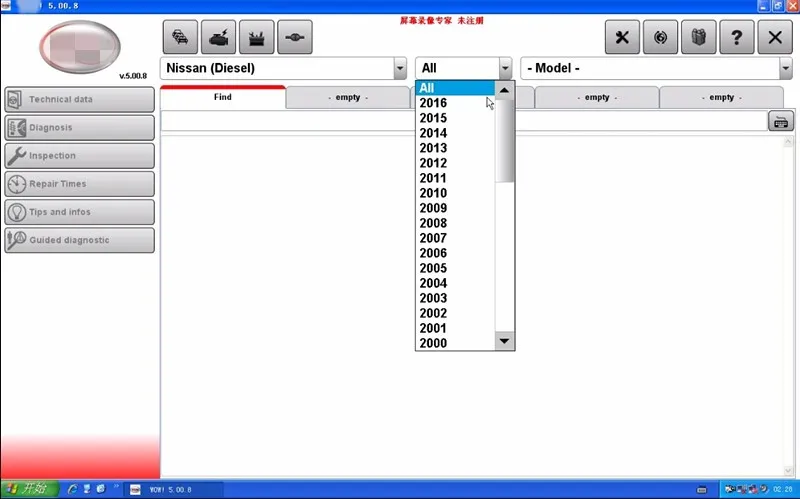Open the wrench and screwdriver settings icon
Screen dimensions: 800x499
622,37
